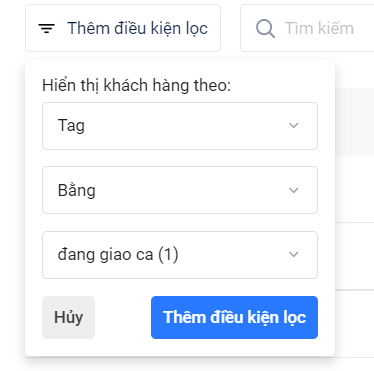Select the 'Bằng' value text
Screen dimensions: 374x371
point(77,190)
